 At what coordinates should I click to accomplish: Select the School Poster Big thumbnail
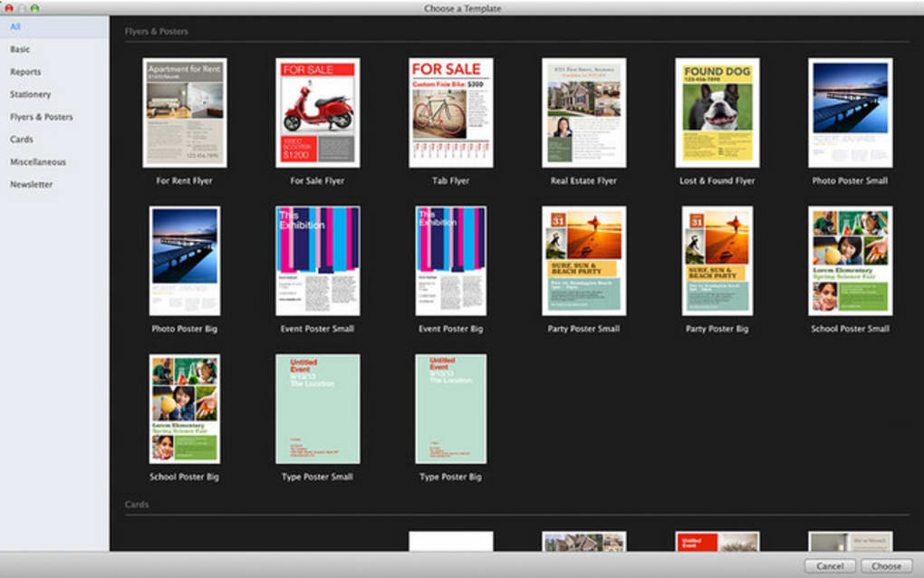coord(185,409)
